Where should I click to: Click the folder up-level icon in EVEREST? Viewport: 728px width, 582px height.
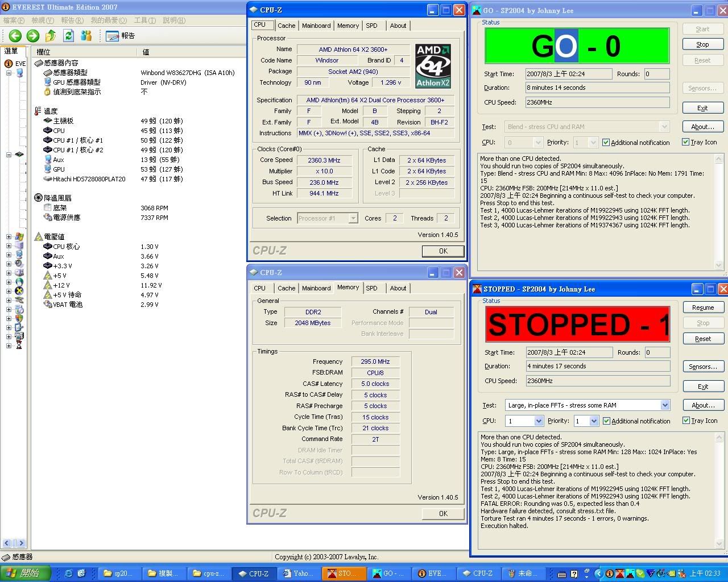click(51, 36)
